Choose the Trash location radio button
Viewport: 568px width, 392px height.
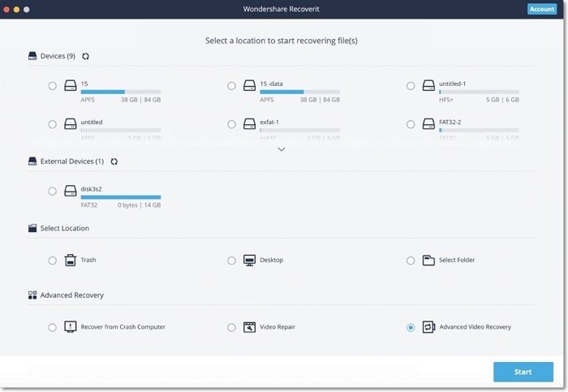click(53, 261)
